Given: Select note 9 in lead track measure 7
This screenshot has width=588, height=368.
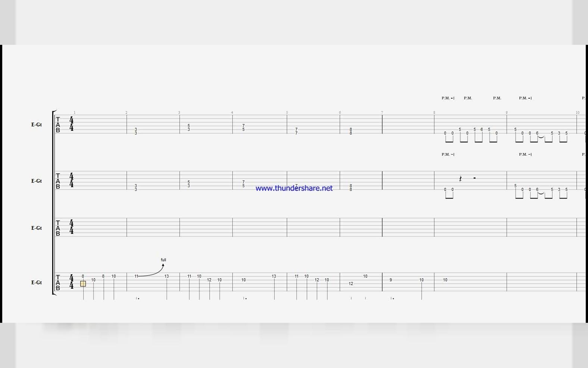Looking at the screenshot, I should coord(391,280).
